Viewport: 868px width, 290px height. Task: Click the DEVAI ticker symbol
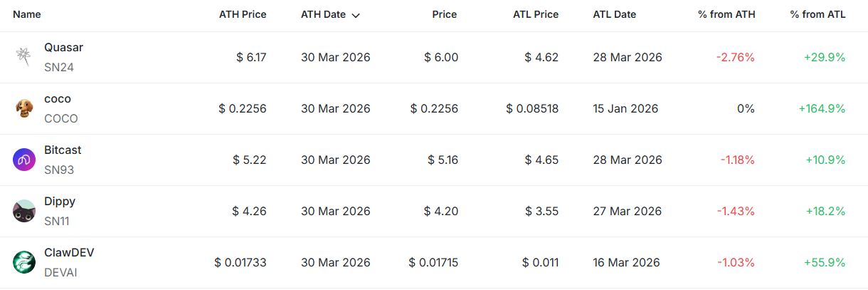coord(60,272)
